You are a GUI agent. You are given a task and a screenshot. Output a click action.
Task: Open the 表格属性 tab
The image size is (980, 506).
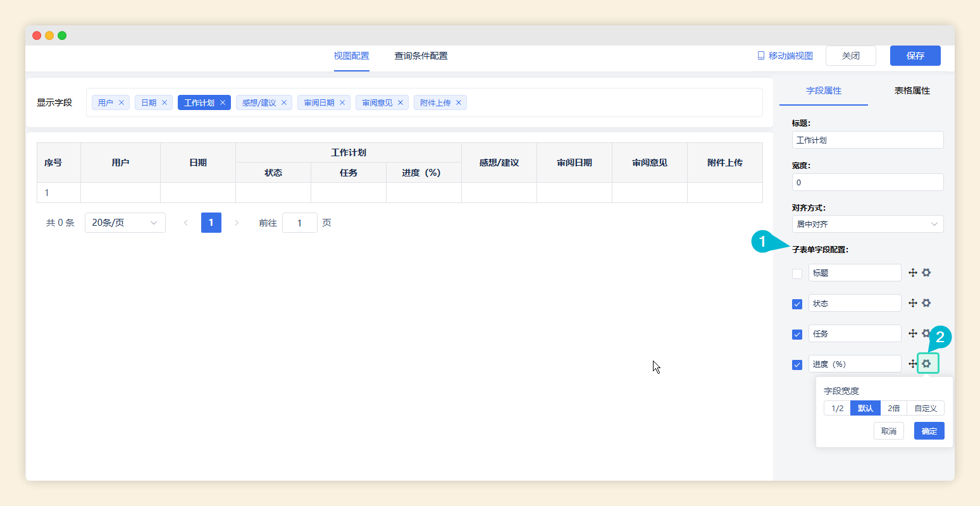(x=912, y=90)
